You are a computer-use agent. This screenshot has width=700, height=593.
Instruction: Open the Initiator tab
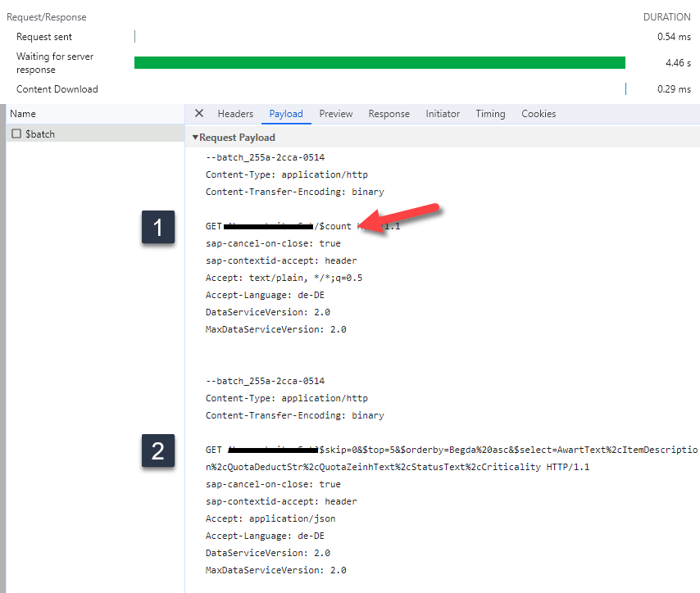pos(443,114)
